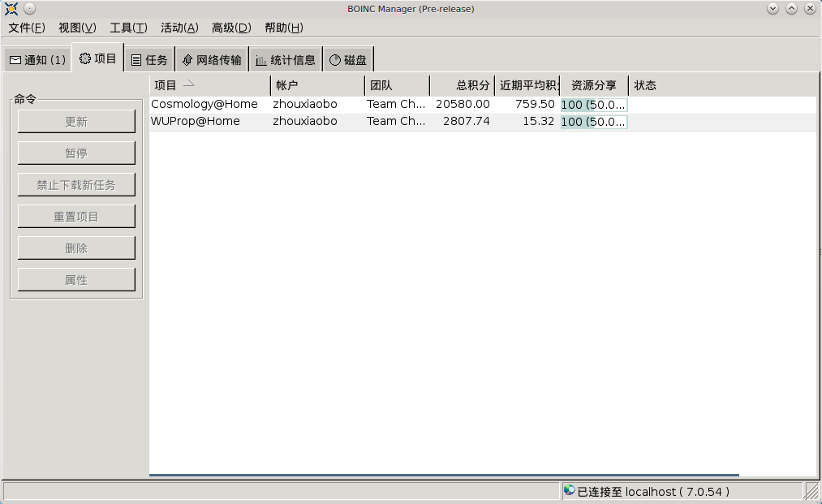Screen dimensions: 822x504
Task: Click Team Ch... cell in Cosmology@Home row
Action: [396, 104]
